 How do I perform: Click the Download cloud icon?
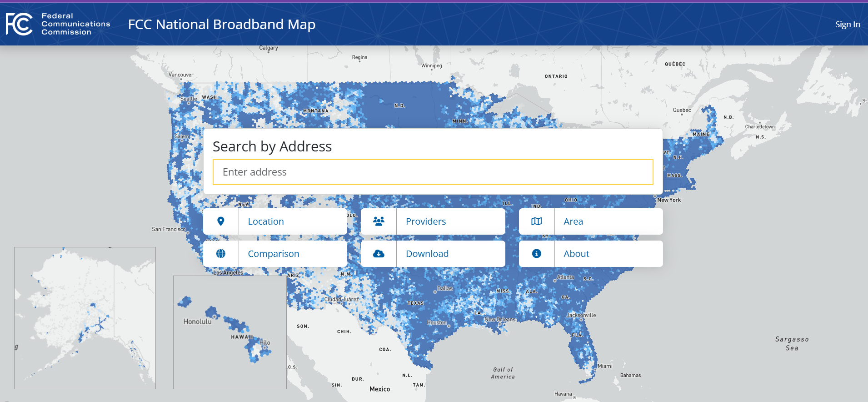tap(379, 254)
